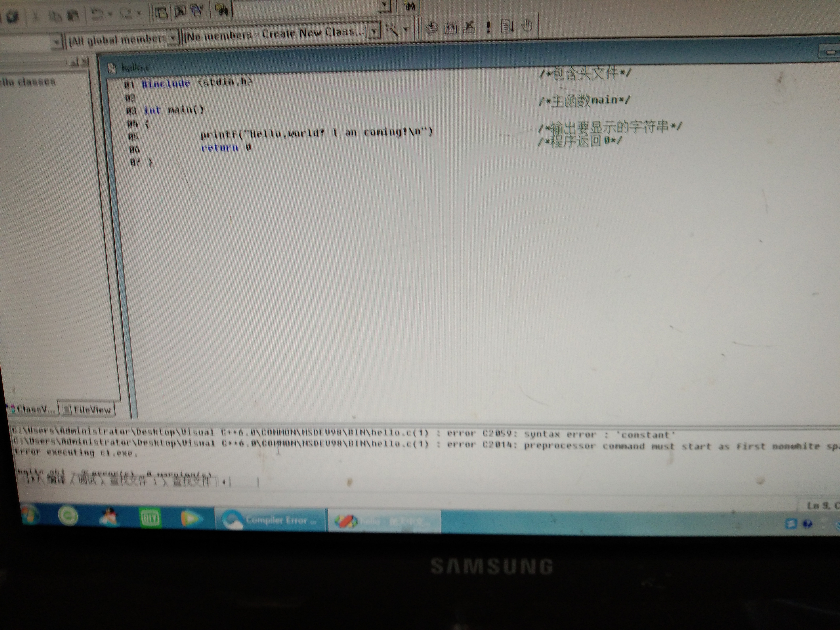This screenshot has width=840, height=630.
Task: Open the WizardBar actions dropdown arrow
Action: tap(407, 29)
